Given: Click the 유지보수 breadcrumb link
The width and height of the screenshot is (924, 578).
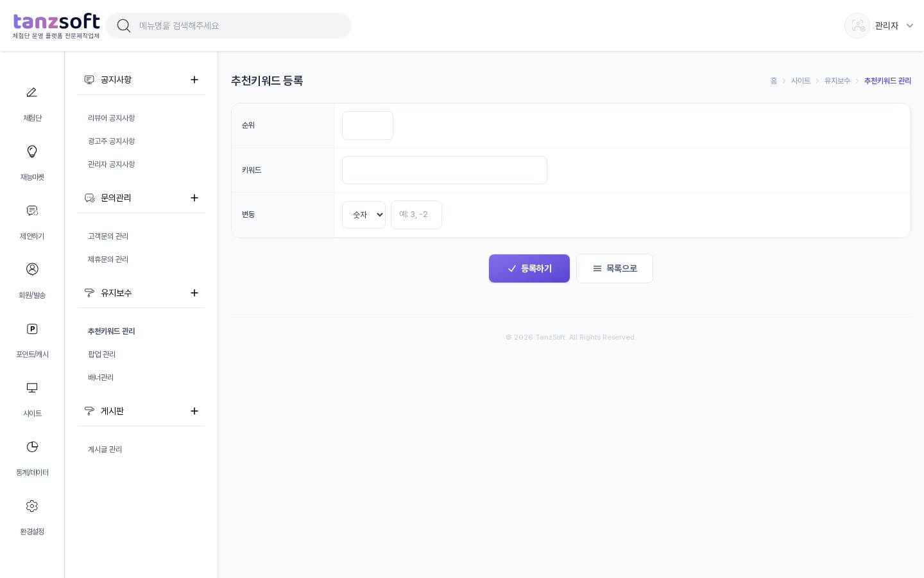Looking at the screenshot, I should pyautogui.click(x=837, y=81).
